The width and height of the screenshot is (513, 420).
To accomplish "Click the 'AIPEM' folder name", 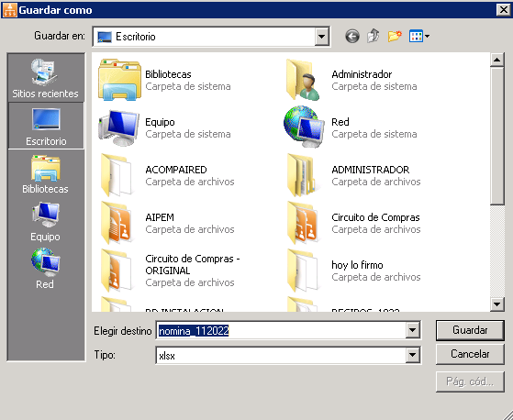I will 160,217.
